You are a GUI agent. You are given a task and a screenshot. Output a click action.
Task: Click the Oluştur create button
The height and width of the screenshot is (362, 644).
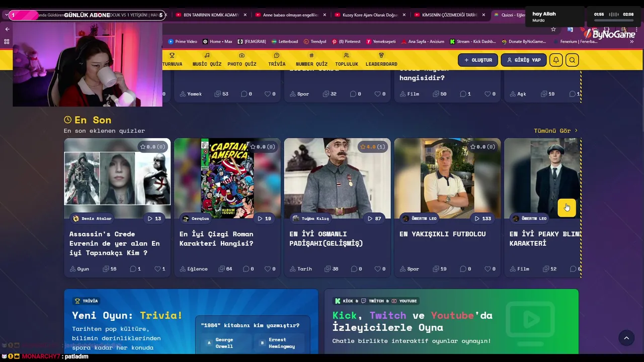point(478,60)
